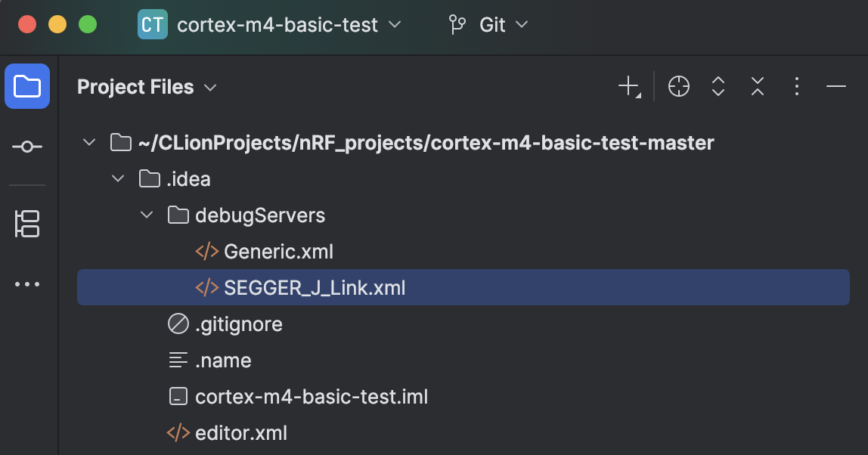Click the CT project avatar icon
This screenshot has width=868, height=455.
pyautogui.click(x=152, y=24)
